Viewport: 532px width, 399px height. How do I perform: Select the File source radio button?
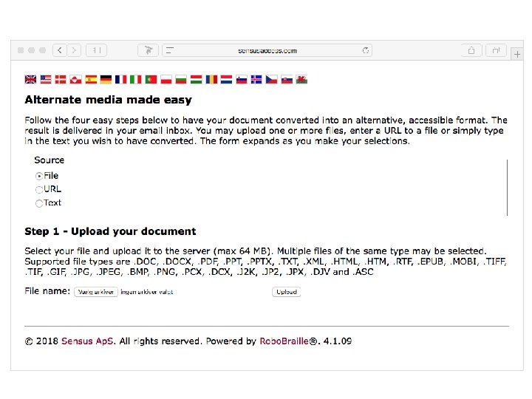39,176
